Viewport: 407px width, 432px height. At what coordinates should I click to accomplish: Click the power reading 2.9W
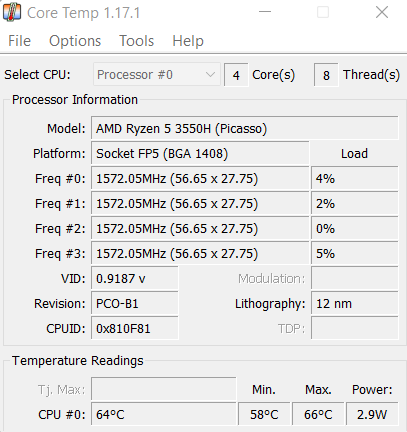coord(372,414)
